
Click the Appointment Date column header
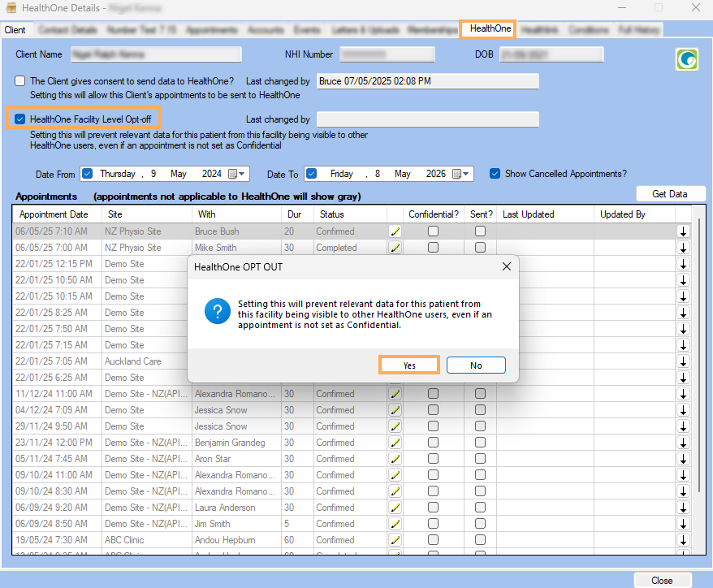pos(58,214)
